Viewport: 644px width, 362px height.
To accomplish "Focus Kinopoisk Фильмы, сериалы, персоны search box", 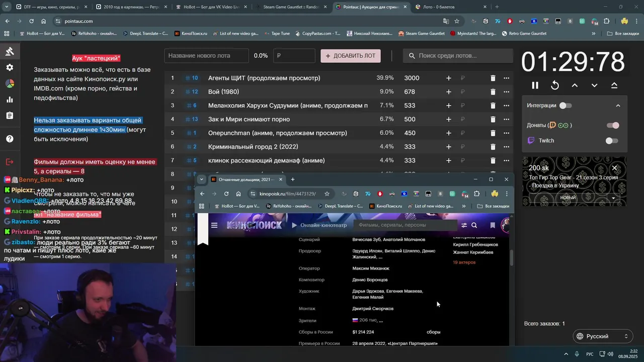I will (x=405, y=225).
